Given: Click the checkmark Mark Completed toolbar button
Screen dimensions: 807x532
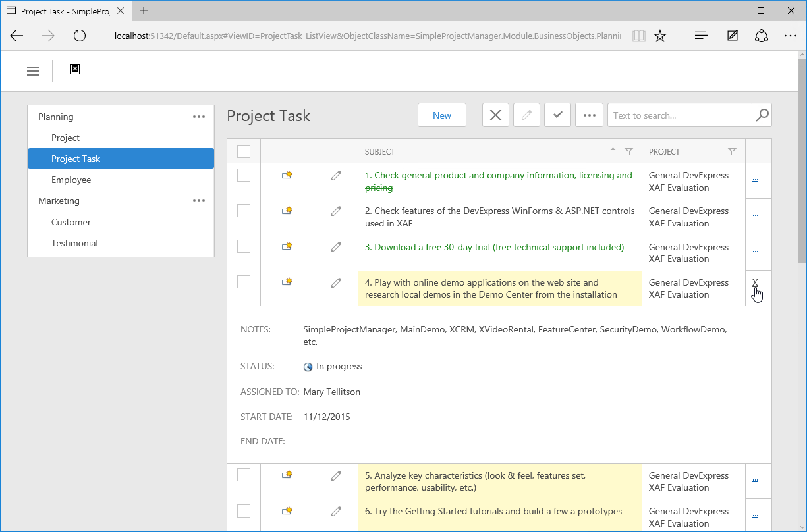Looking at the screenshot, I should pyautogui.click(x=557, y=115).
